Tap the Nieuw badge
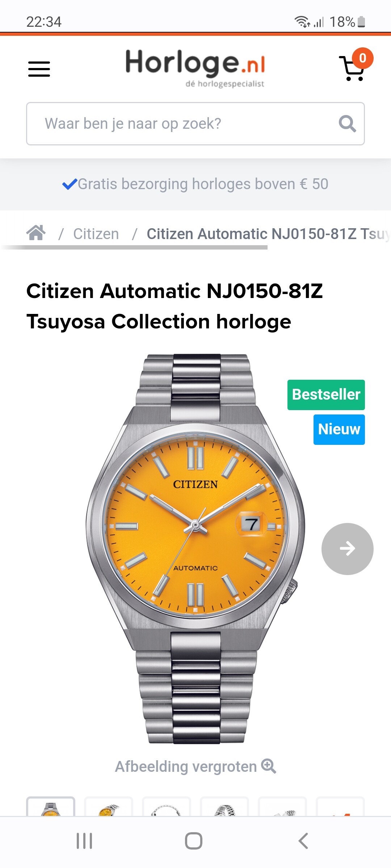 pos(339,429)
